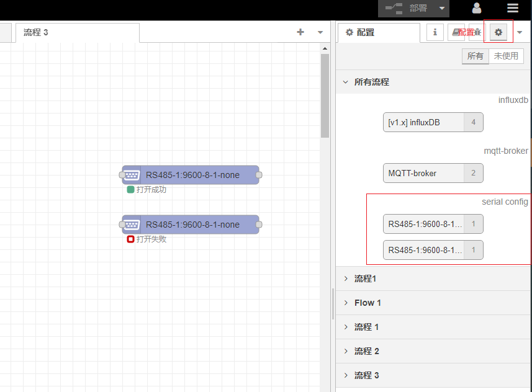This screenshot has height=392, width=532.
Task: Open the info sidebar tab icon
Action: click(x=435, y=32)
